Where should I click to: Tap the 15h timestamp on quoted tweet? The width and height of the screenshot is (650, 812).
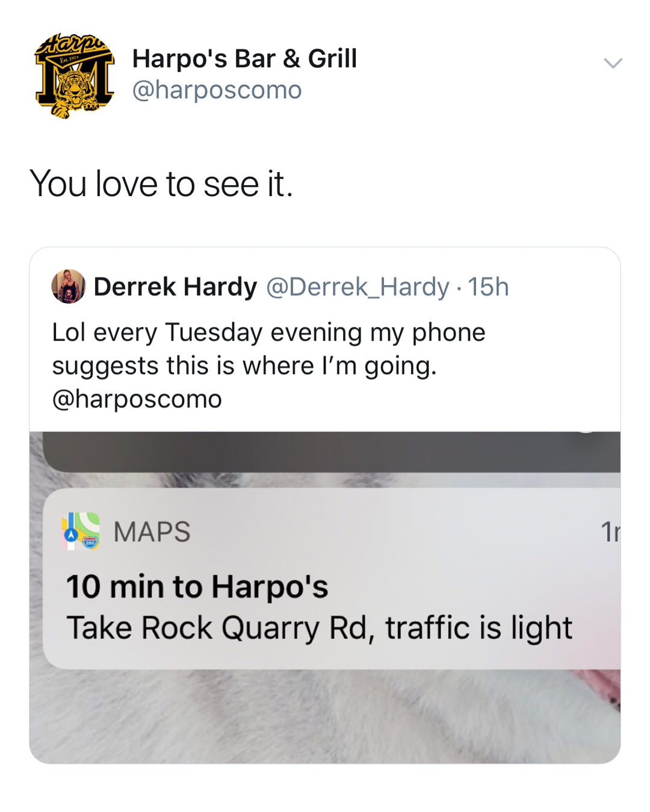[x=488, y=287]
